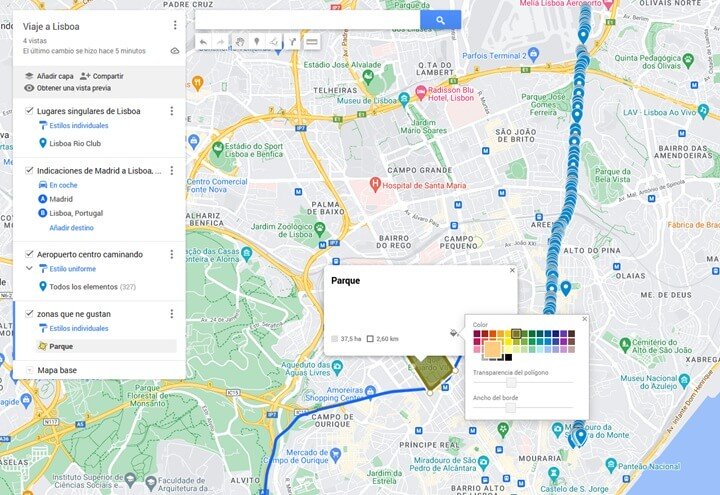Open options for Aeropuerto centro caminando layer
Image resolution: width=720 pixels, height=495 pixels.
[x=172, y=254]
